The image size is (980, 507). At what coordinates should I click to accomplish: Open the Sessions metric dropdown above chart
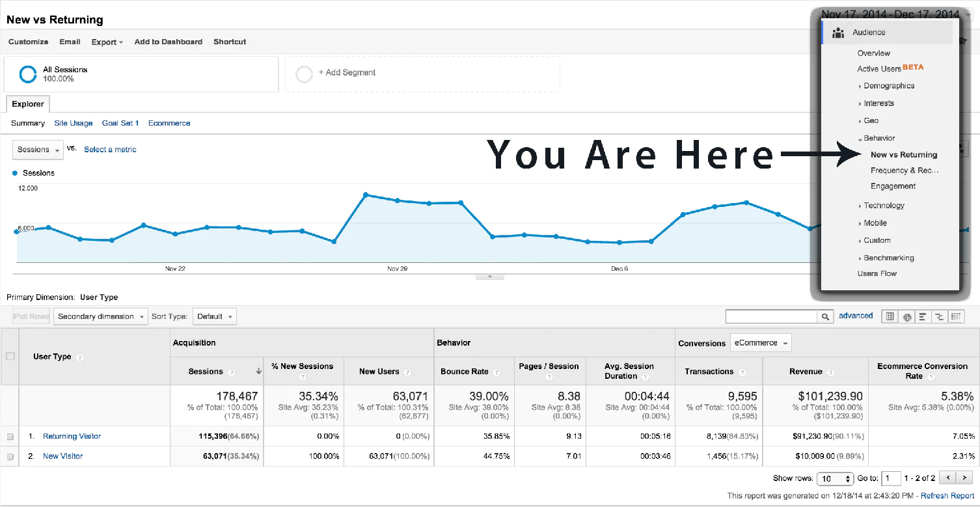pos(38,150)
